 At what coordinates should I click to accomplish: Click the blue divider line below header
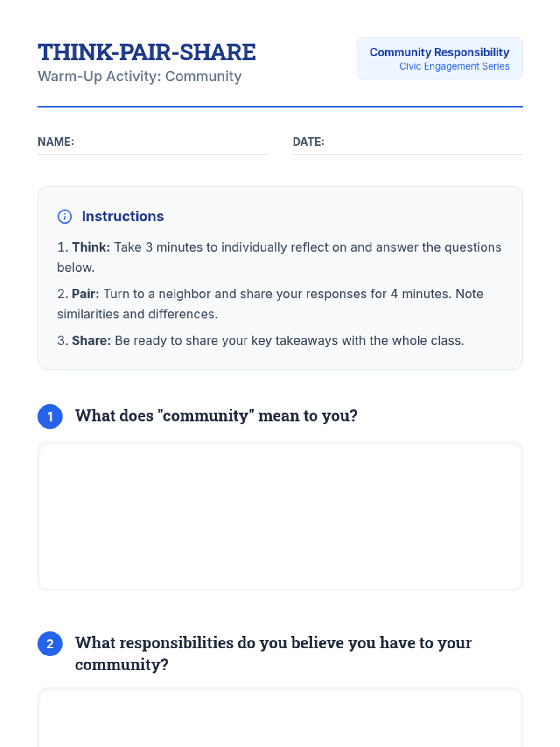(280, 107)
